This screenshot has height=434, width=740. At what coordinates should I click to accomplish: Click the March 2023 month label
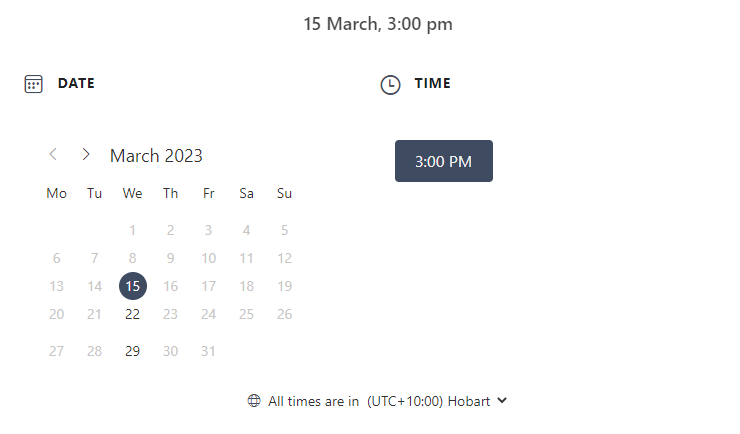pyautogui.click(x=156, y=155)
